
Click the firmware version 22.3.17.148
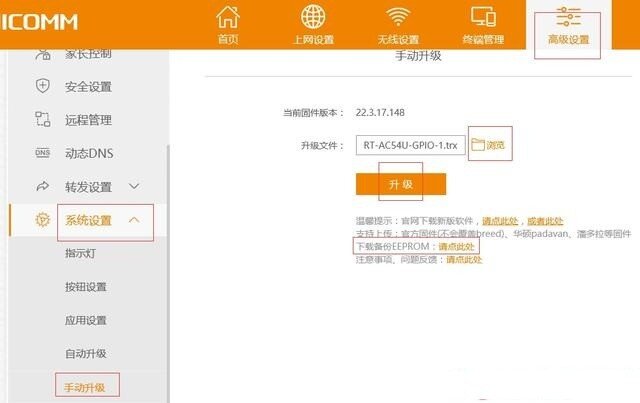point(380,112)
